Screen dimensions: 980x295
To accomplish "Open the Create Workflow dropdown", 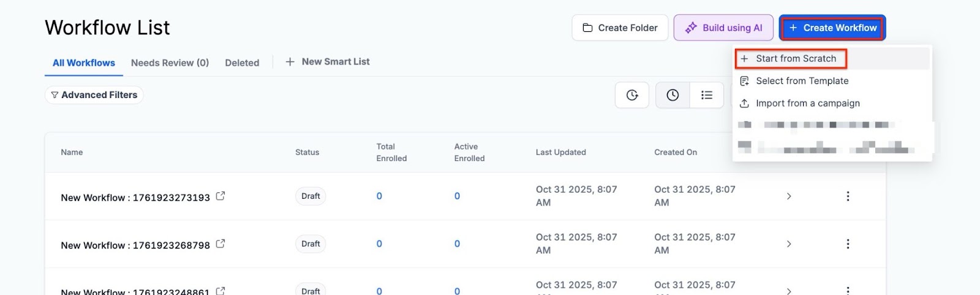I will [832, 28].
